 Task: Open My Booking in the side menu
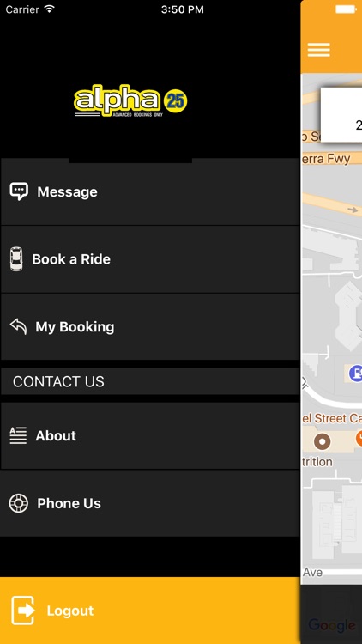tap(150, 327)
